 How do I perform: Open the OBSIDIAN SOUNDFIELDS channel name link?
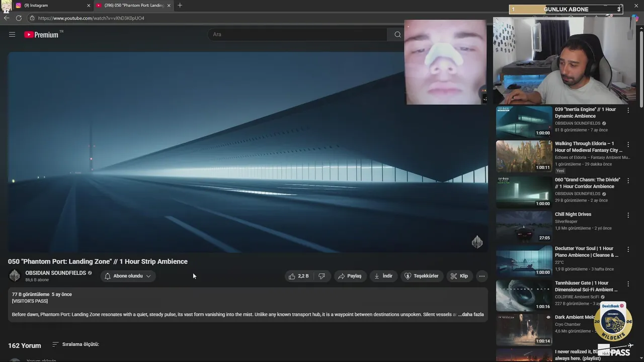55,273
